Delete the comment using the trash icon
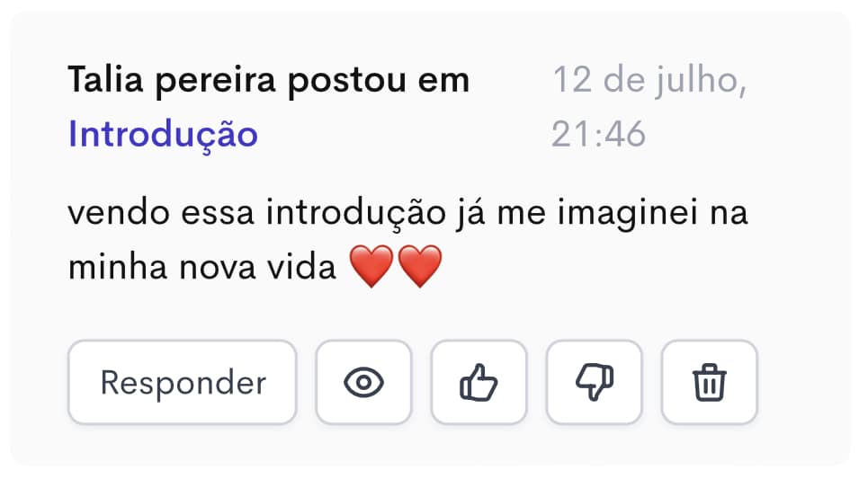Viewport: 868px width, 479px height. click(x=709, y=383)
